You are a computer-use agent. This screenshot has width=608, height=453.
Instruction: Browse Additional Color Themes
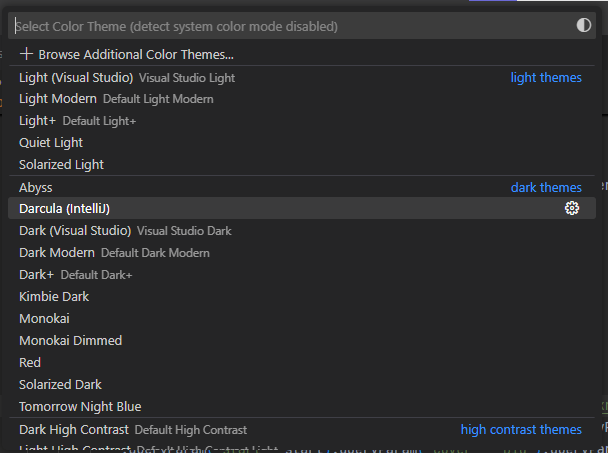coord(302,54)
